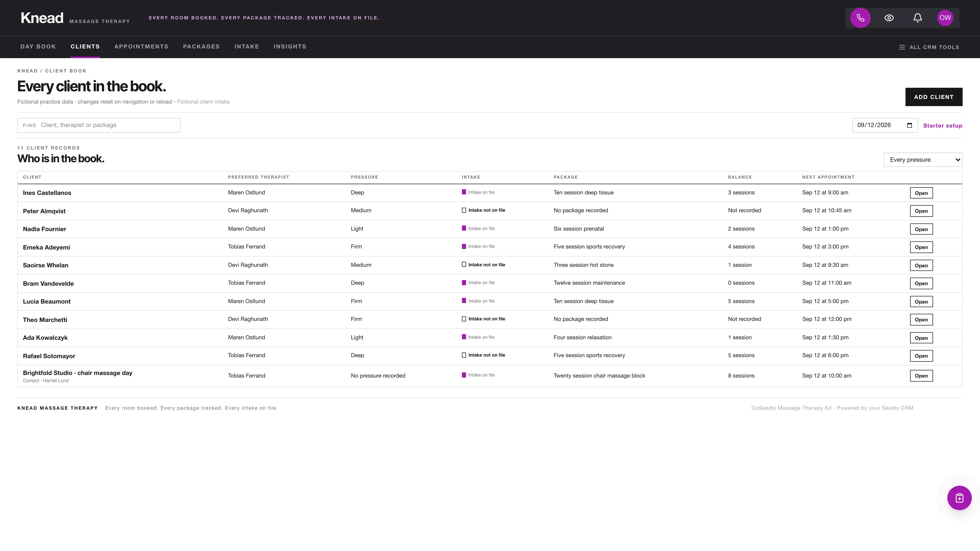Click intake marker for Lucia Beaumont
The image size is (980, 551).
click(x=464, y=301)
